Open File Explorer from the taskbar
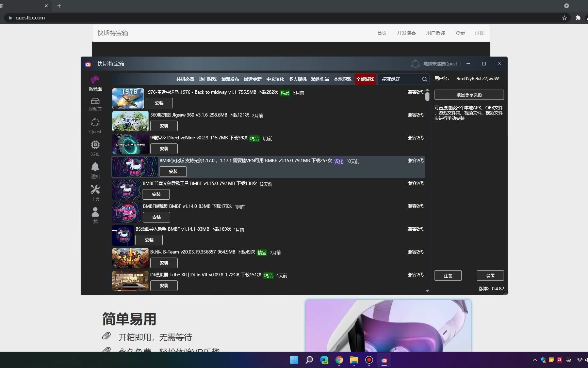 point(354,360)
